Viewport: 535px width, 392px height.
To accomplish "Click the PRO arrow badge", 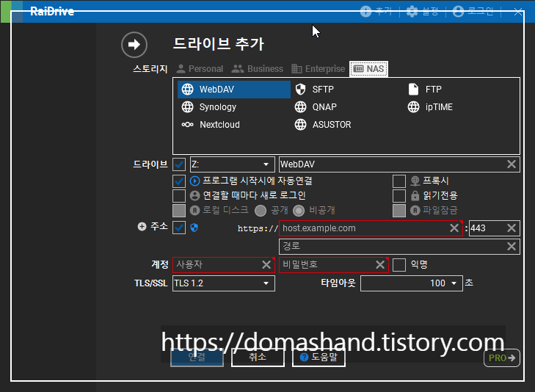I will pos(502,358).
